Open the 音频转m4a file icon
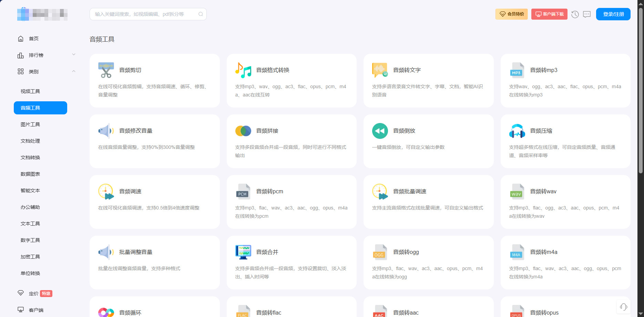The height and width of the screenshot is (317, 644). tap(517, 252)
